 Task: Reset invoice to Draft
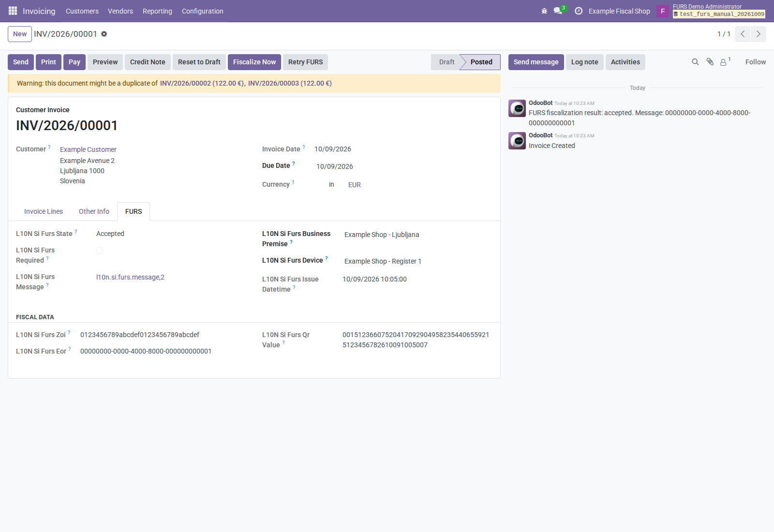[x=199, y=62]
